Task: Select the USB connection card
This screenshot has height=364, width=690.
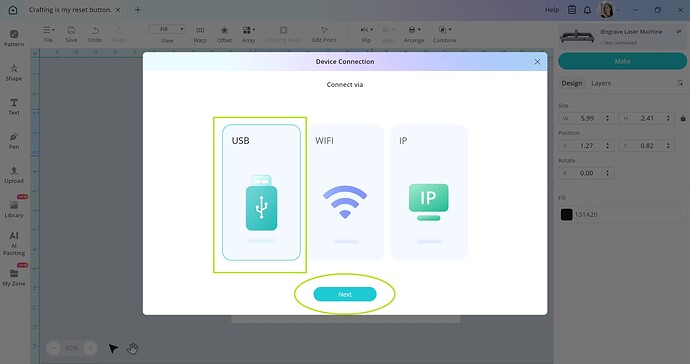Action: (261, 192)
